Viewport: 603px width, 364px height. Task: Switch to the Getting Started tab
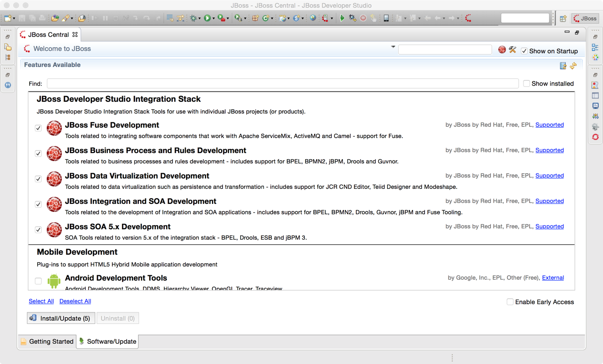[47, 341]
